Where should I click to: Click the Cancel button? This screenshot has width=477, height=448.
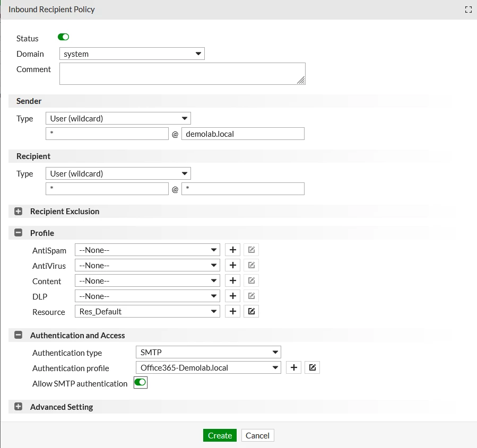(257, 435)
